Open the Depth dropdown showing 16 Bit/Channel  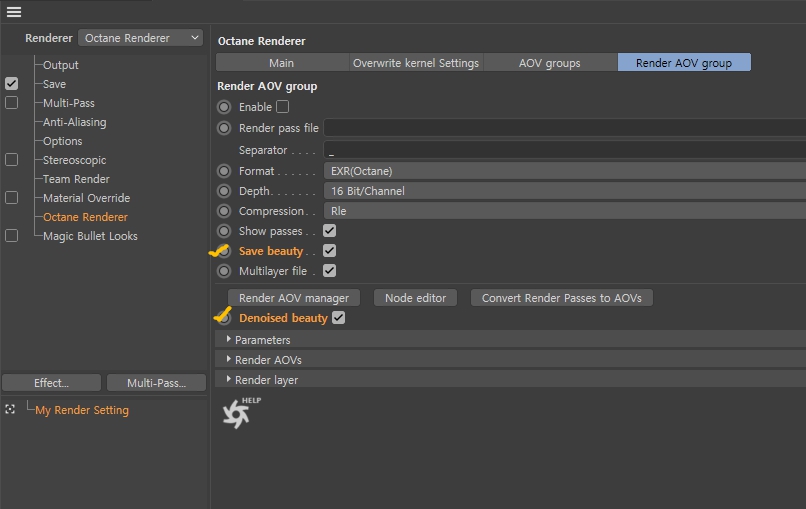pos(564,191)
